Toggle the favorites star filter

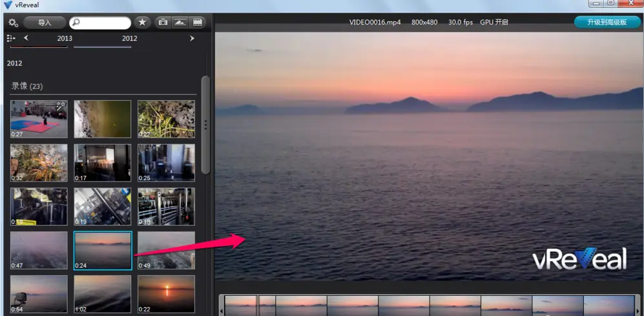pos(142,23)
